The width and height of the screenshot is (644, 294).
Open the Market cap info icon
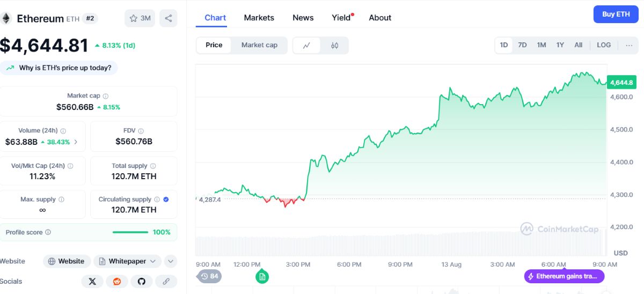[x=106, y=96]
